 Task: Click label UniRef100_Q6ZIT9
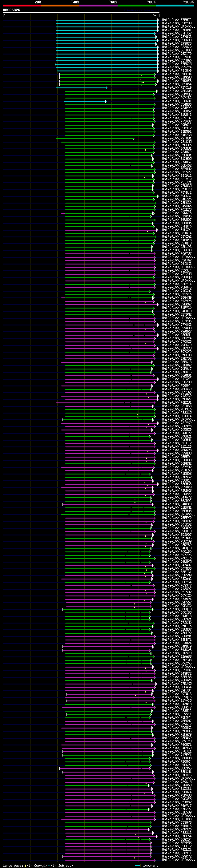click(x=177, y=54)
